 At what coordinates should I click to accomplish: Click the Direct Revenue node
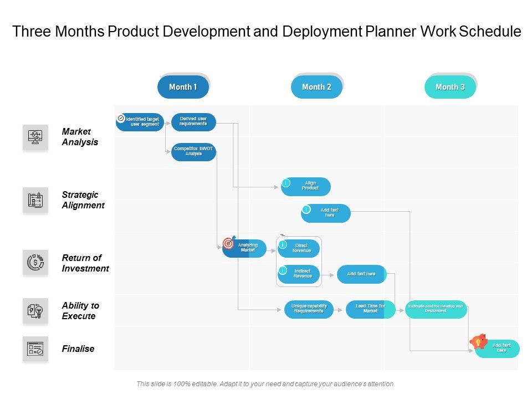(299, 248)
